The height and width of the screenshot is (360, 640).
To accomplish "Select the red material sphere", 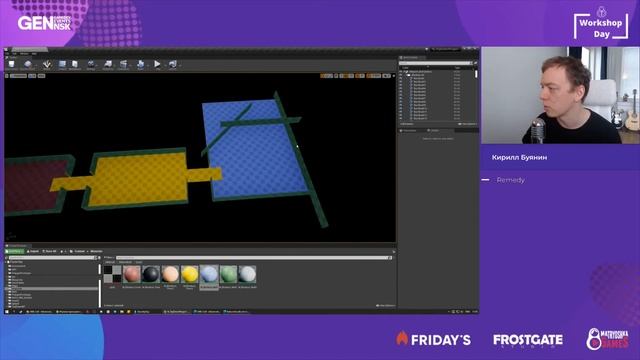I will 131,274.
